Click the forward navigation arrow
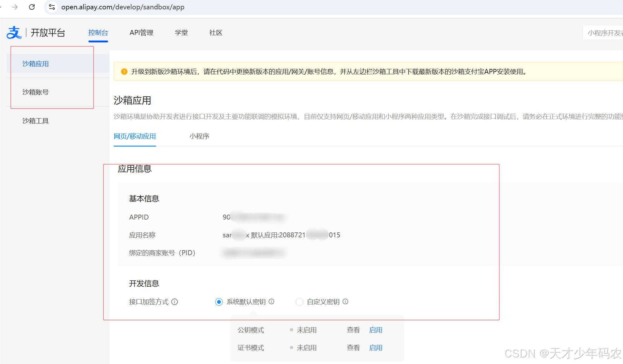Viewport: 623px width, 364px height. (x=15, y=7)
